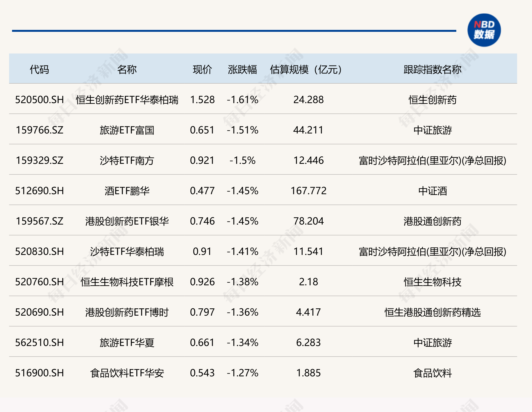Click scale value 12.446
This screenshot has height=412, width=532.
(308, 160)
